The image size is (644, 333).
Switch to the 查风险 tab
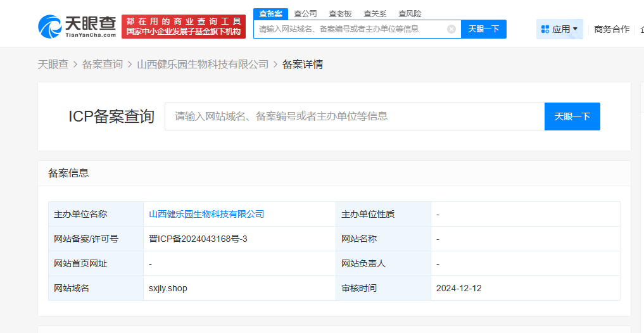[410, 13]
